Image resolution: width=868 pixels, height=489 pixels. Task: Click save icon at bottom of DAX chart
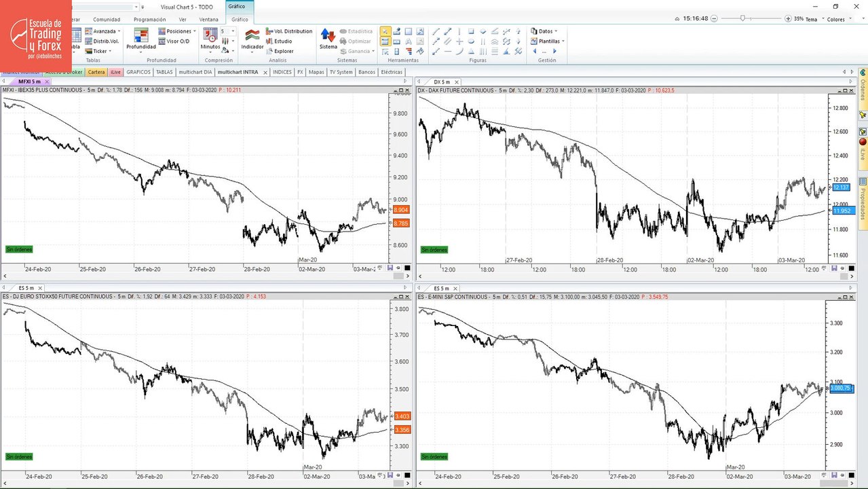(833, 268)
